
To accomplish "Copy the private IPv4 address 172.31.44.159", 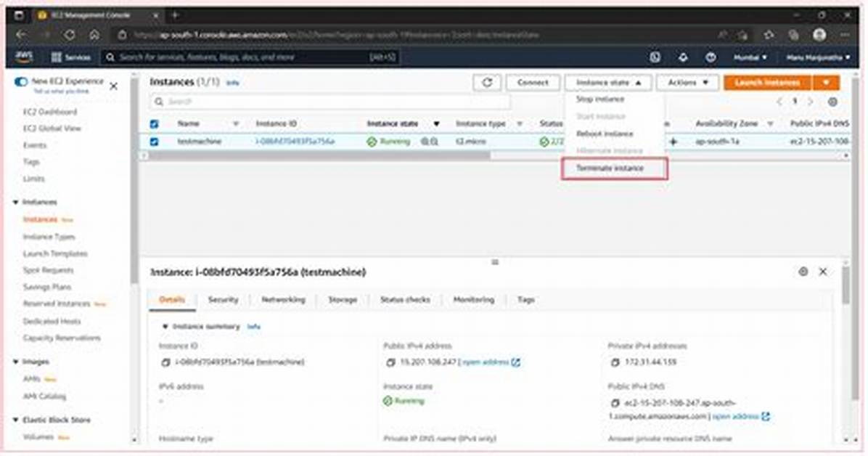I will click(615, 362).
